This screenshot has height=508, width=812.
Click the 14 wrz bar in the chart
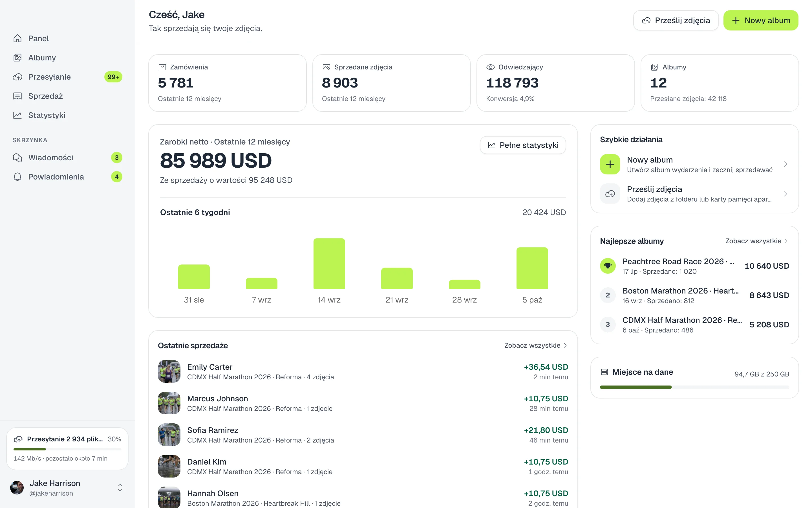coord(329,264)
